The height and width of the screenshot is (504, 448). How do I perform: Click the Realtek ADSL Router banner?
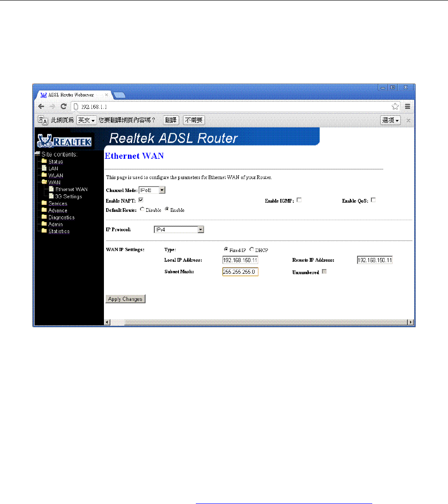tap(173, 138)
